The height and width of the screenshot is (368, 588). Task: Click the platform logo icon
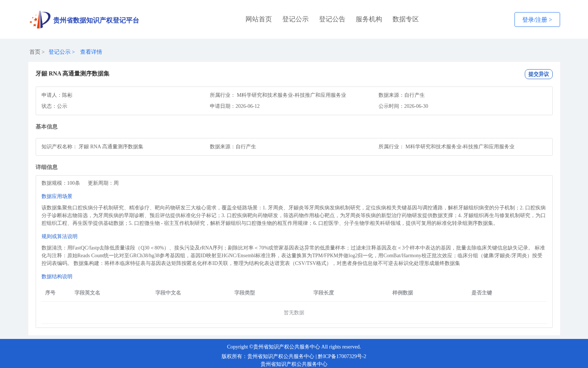[40, 20]
